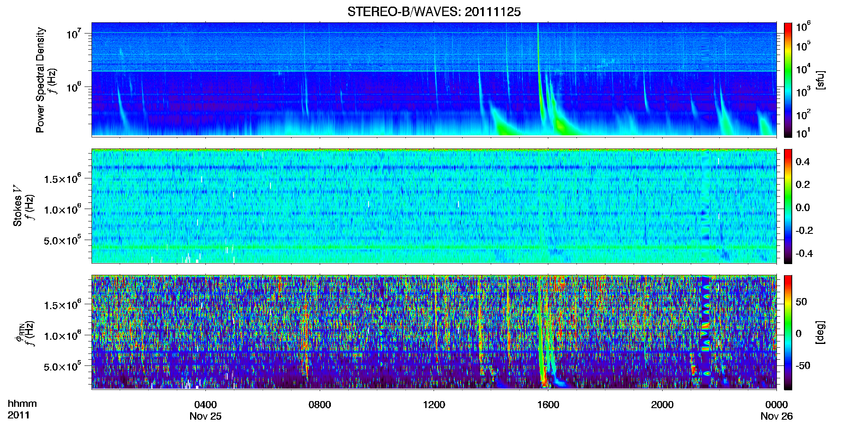Select the Power Spectral Density axis label
Viewport: 868px width, 447px height.
point(40,80)
